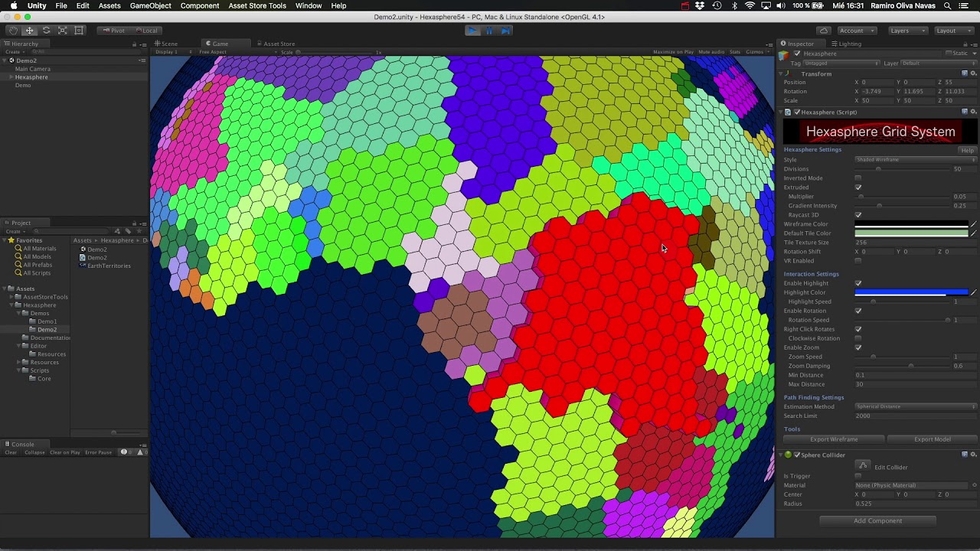Image resolution: width=980 pixels, height=551 pixels.
Task: Click the cloud services icon
Action: click(x=823, y=31)
